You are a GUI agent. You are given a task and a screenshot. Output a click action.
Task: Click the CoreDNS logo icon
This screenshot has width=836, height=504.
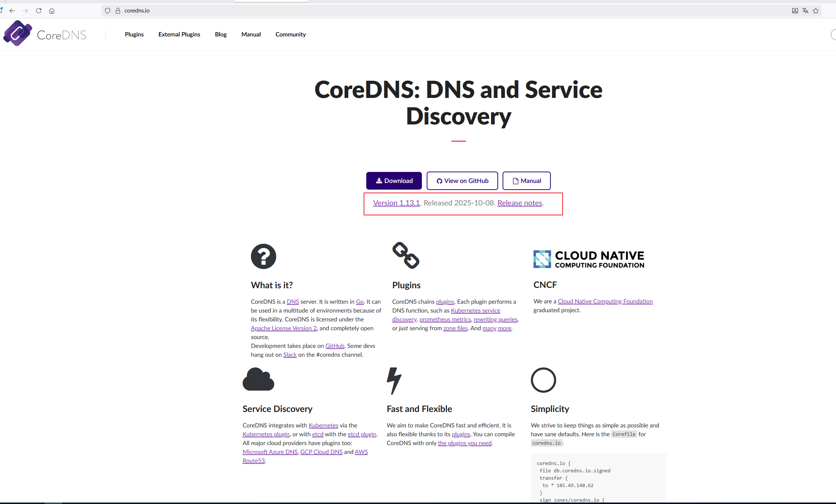point(17,34)
